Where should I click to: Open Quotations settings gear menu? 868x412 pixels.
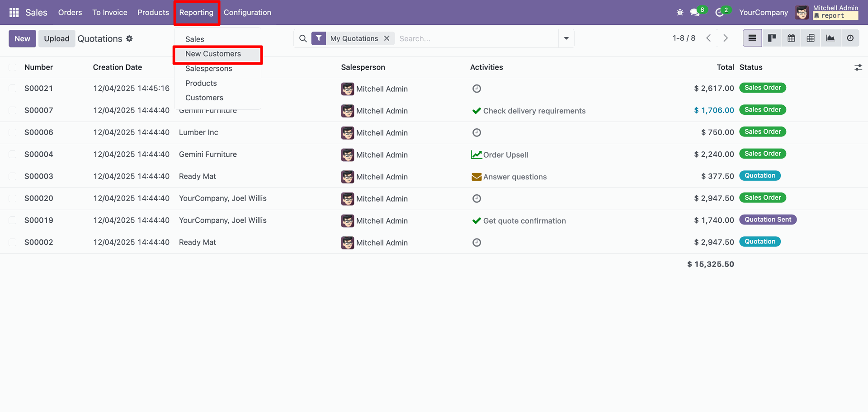tap(130, 39)
